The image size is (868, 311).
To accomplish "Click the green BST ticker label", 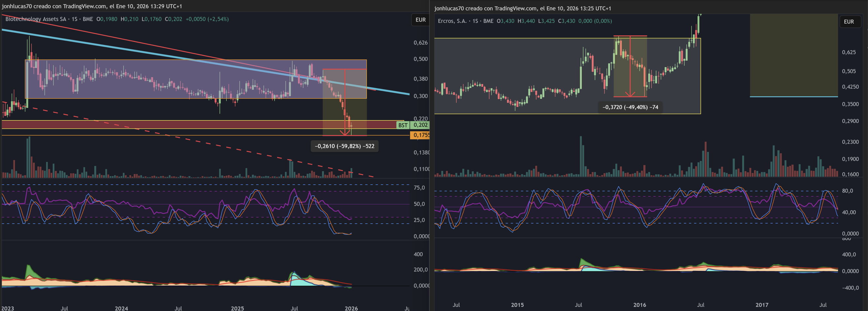I will coord(403,125).
